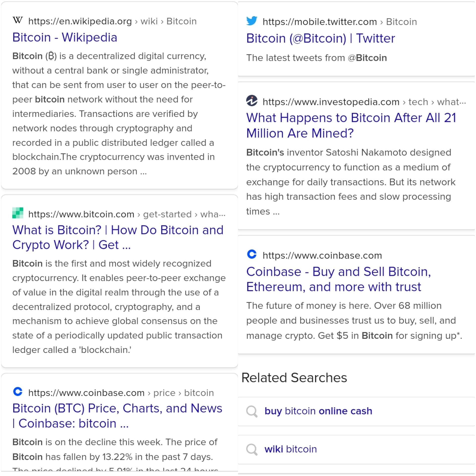Select related search wiki bitcoin
The image size is (476, 476).
tap(356, 449)
